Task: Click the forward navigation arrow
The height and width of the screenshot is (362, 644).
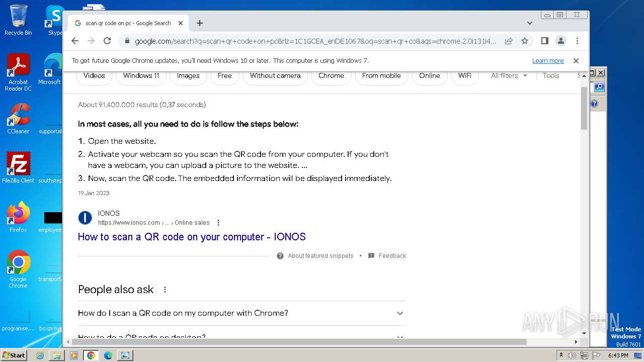Action: 91,41
